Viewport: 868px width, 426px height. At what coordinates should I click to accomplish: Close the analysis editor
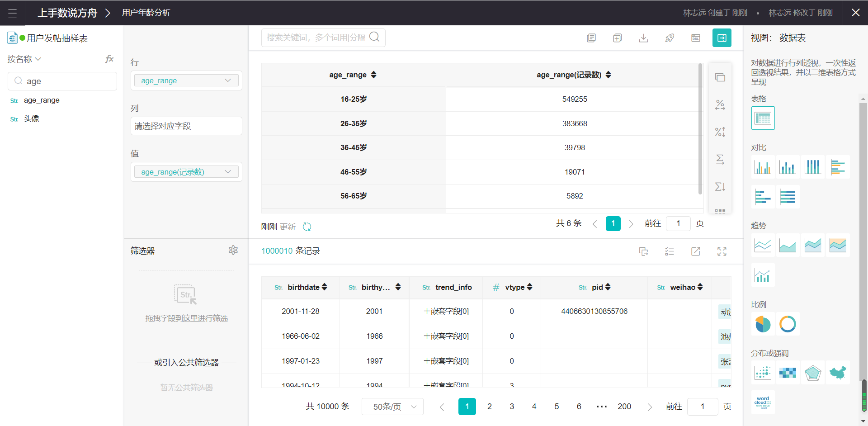coord(855,13)
